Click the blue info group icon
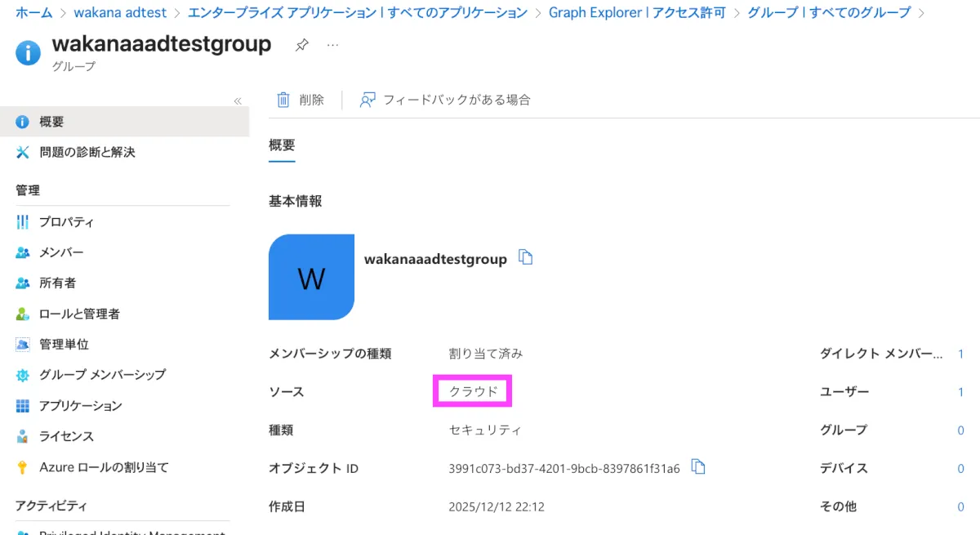Image resolution: width=980 pixels, height=535 pixels. click(x=28, y=53)
